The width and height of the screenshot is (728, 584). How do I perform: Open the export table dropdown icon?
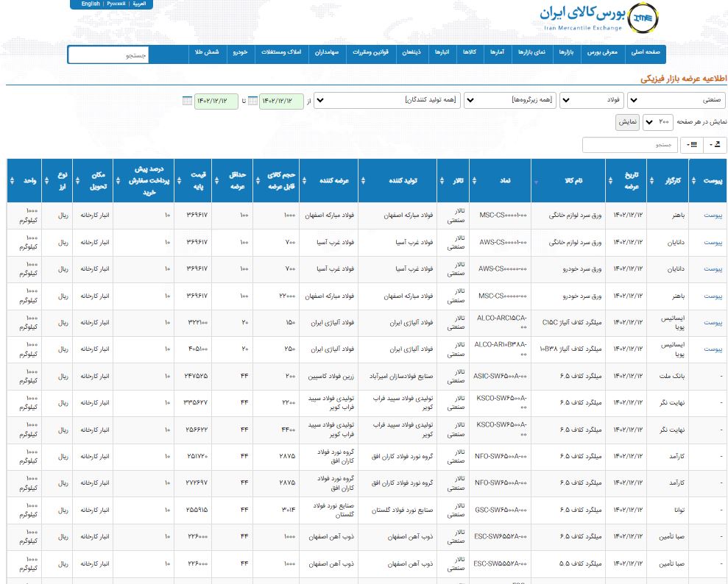point(715,145)
